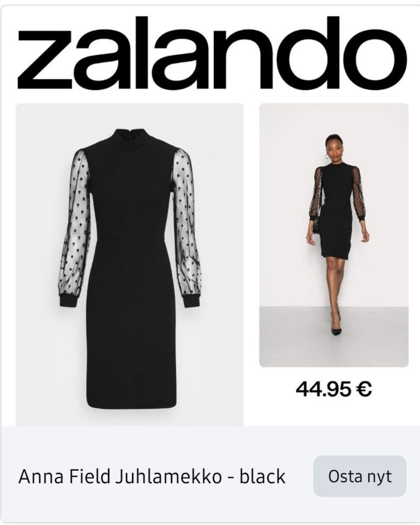The image size is (420, 525).
Task: Click the grey floor in model photo
Action: coord(297,337)
